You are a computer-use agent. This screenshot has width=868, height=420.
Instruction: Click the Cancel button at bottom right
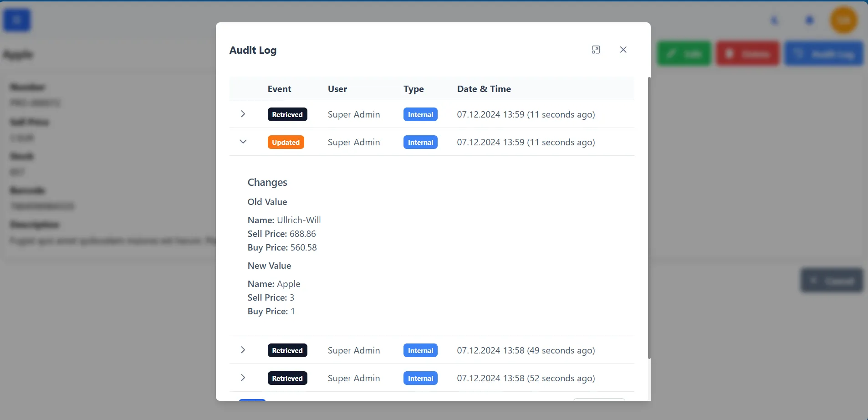tap(831, 280)
